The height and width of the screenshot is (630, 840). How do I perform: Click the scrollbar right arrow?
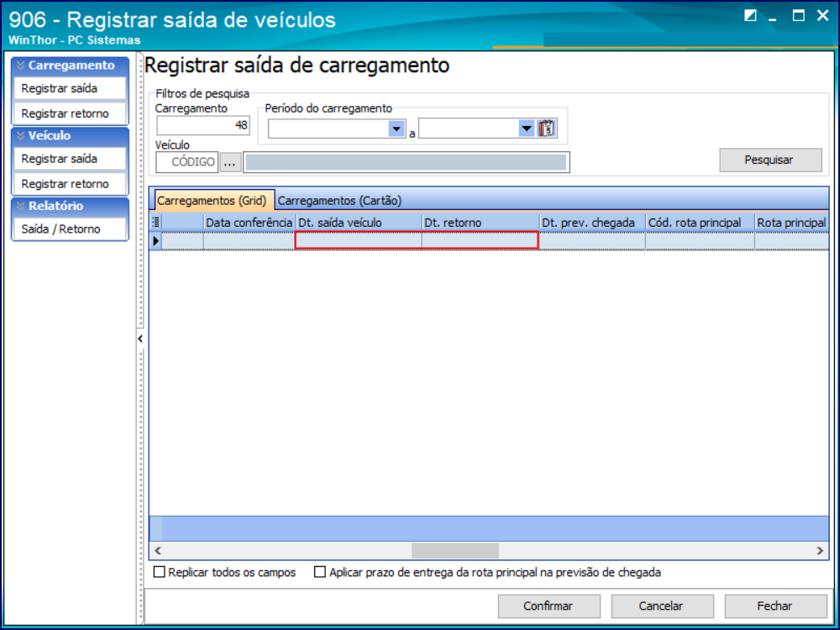[820, 550]
